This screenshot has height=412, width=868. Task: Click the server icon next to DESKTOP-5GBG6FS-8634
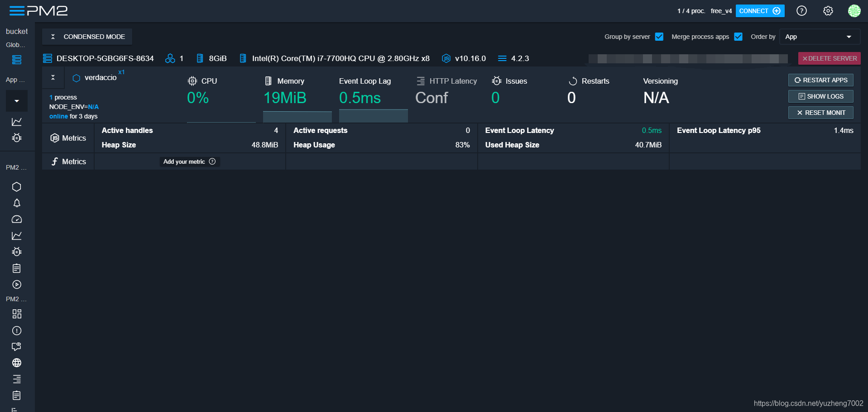click(48, 58)
